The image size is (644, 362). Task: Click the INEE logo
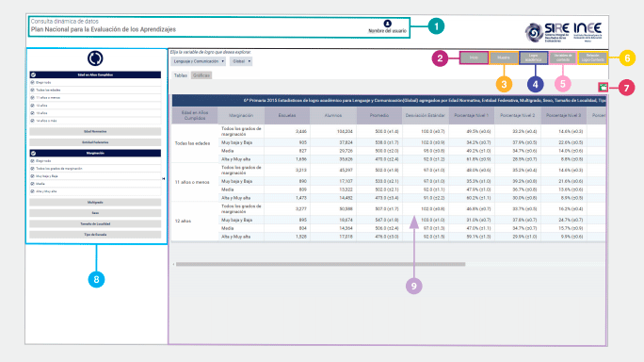(588, 32)
